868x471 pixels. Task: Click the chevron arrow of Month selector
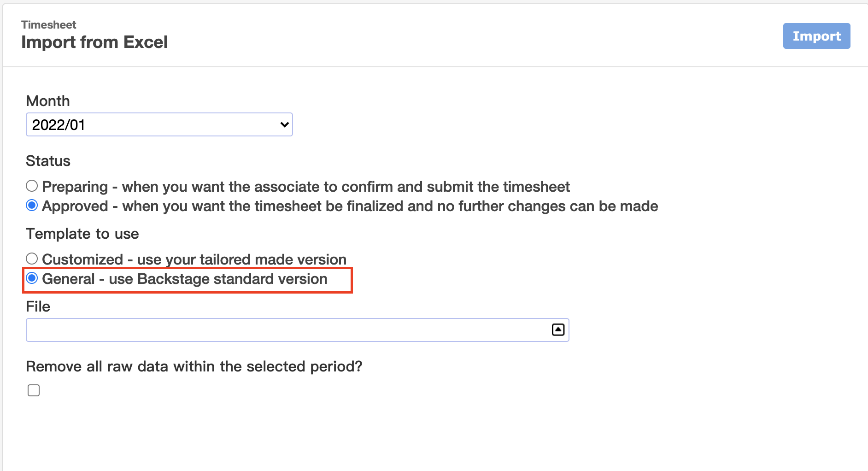point(284,124)
